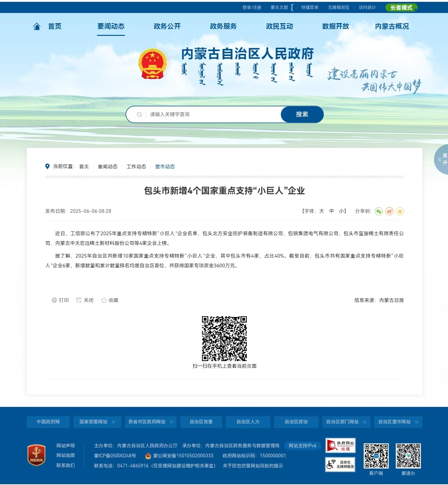Toggle the 长者模式 elder mode
The width and height of the screenshot is (448, 485).
click(x=401, y=7)
